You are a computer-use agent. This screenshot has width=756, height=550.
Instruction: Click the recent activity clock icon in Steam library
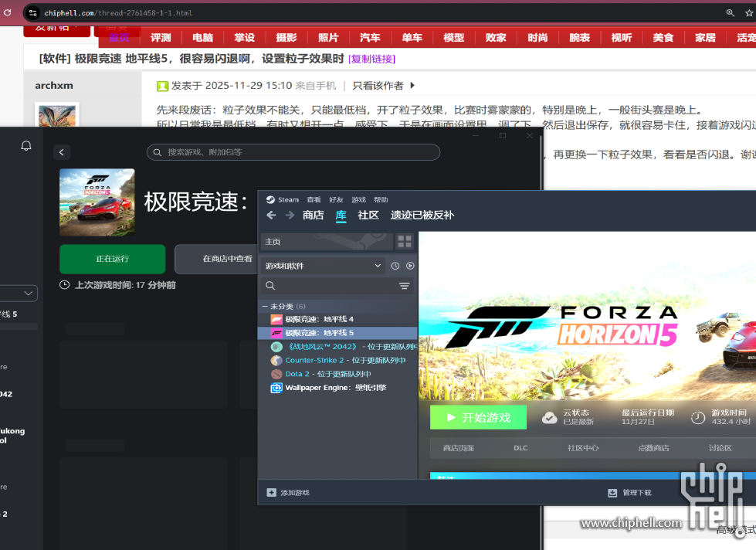pyautogui.click(x=395, y=266)
